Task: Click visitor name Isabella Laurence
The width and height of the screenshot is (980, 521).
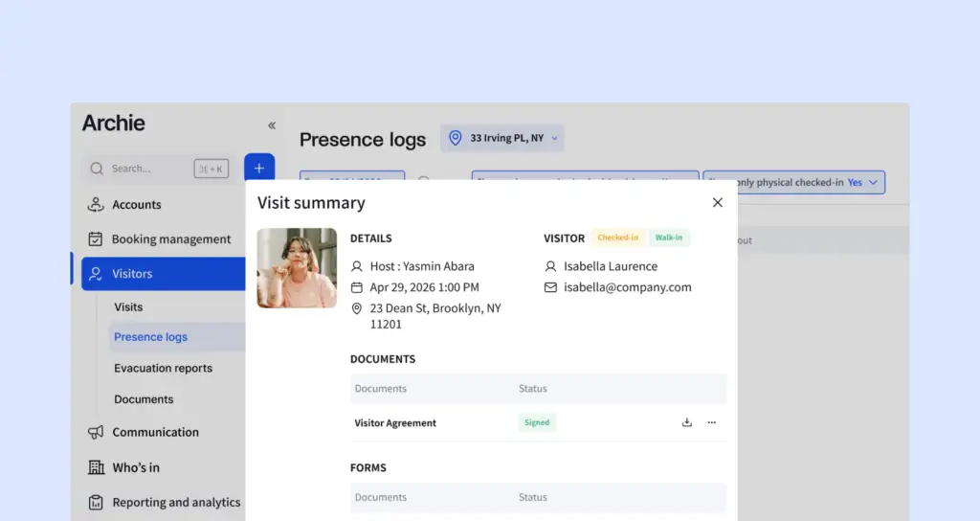Action: pyautogui.click(x=611, y=266)
